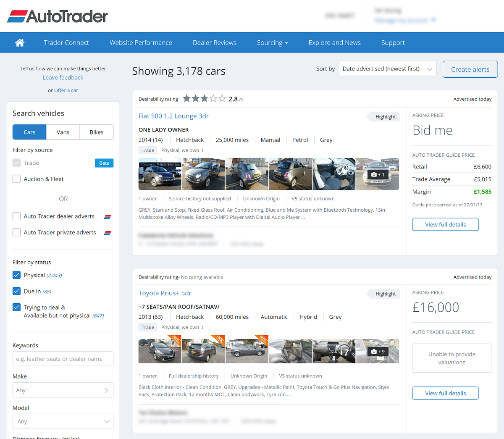Screen dimensions: 504x439
Task: Enable the Auction & Fleet filter
Action: (16, 179)
